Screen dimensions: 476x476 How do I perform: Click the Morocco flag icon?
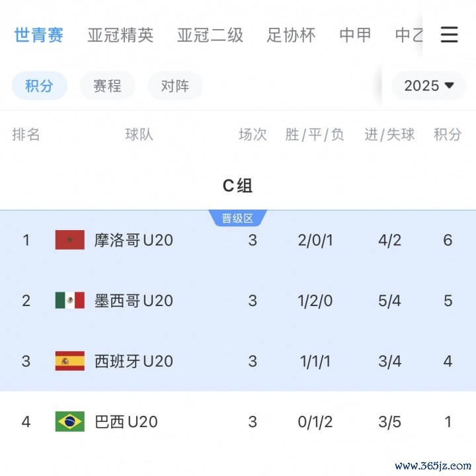pyautogui.click(x=69, y=240)
